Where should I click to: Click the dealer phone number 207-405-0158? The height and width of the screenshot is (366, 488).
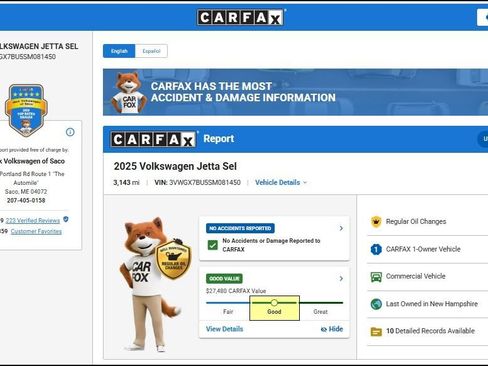pyautogui.click(x=26, y=200)
